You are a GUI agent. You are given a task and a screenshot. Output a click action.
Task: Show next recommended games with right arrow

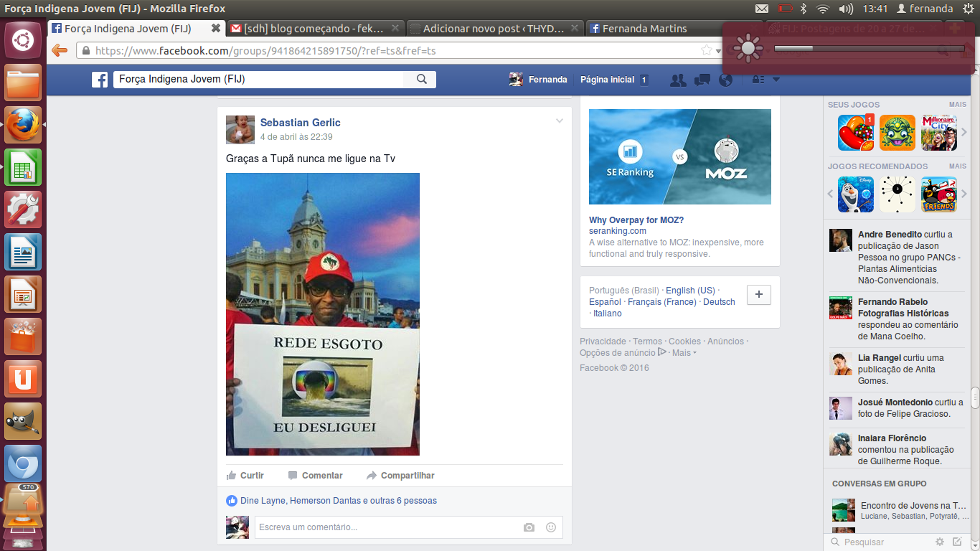click(964, 194)
